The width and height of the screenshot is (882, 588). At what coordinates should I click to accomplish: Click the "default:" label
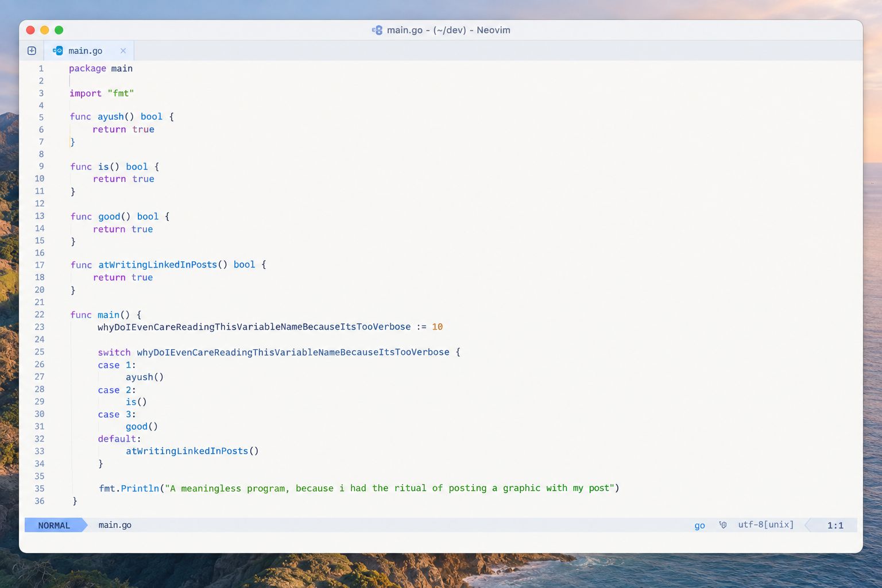pos(119,439)
